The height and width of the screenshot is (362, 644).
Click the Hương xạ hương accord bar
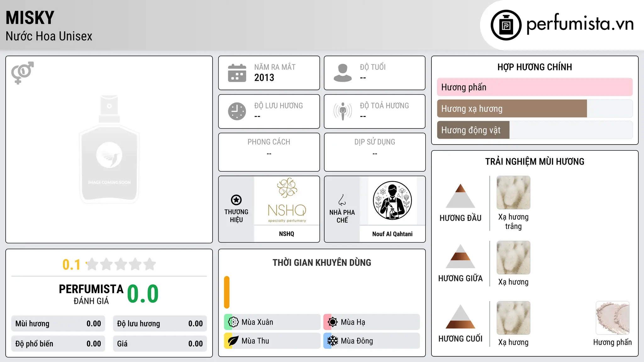535,108
